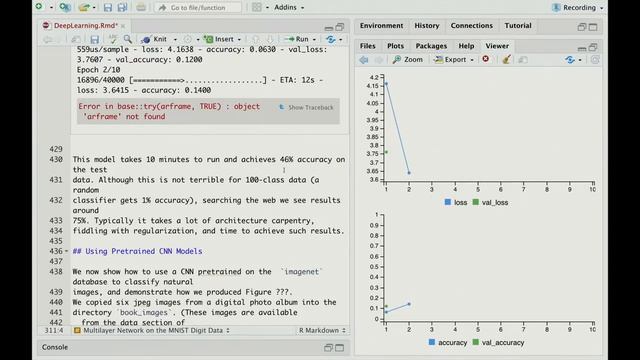Screen dimensions: 640x360
Task: Switch to the Files tab
Action: (367, 46)
